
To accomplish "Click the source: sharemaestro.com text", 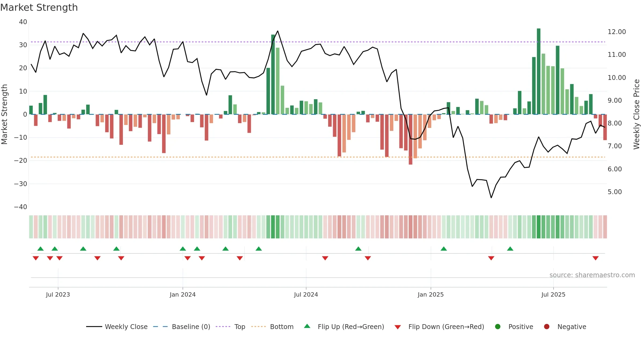I will (592, 275).
